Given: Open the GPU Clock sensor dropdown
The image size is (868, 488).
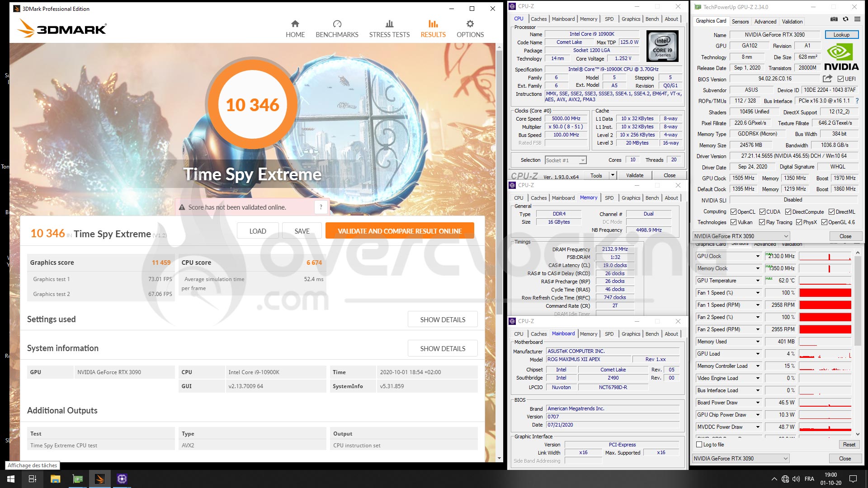Looking at the screenshot, I should (x=758, y=256).
